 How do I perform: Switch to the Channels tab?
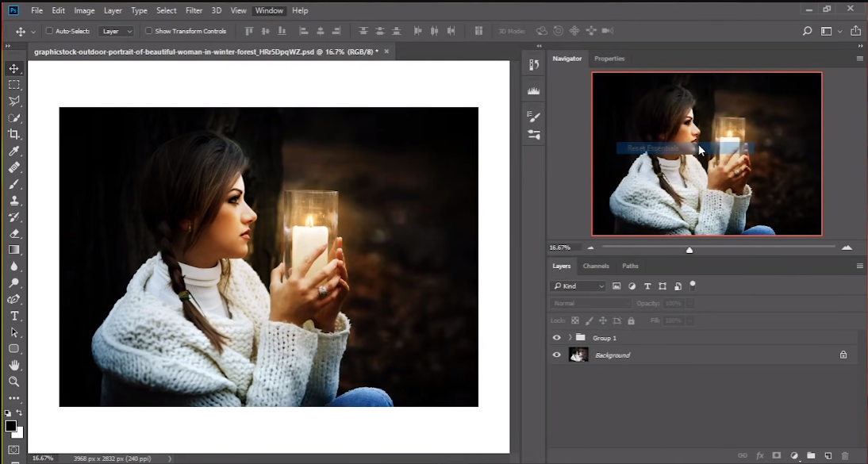coord(596,266)
